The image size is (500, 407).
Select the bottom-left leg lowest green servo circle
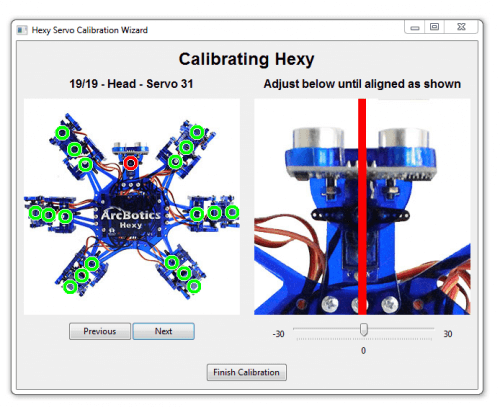click(x=70, y=287)
